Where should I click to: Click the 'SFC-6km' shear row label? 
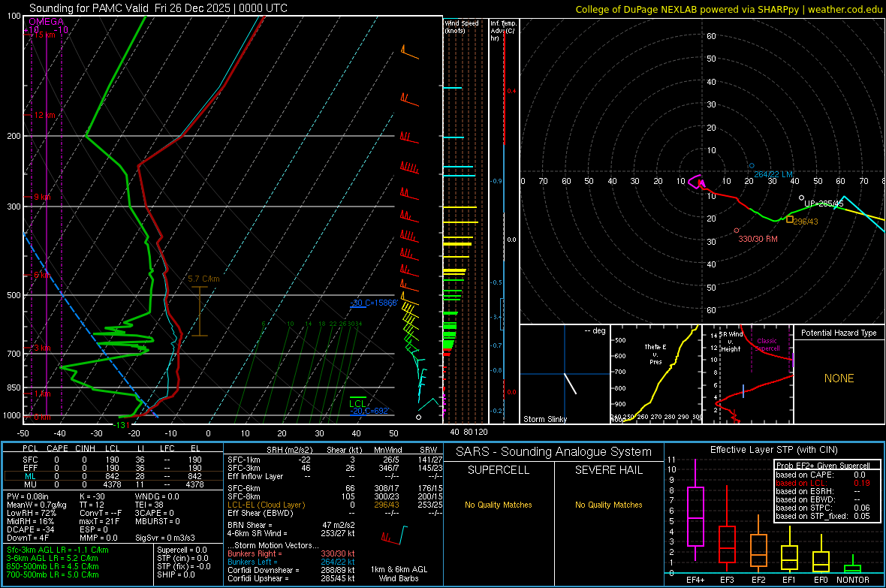tap(243, 488)
